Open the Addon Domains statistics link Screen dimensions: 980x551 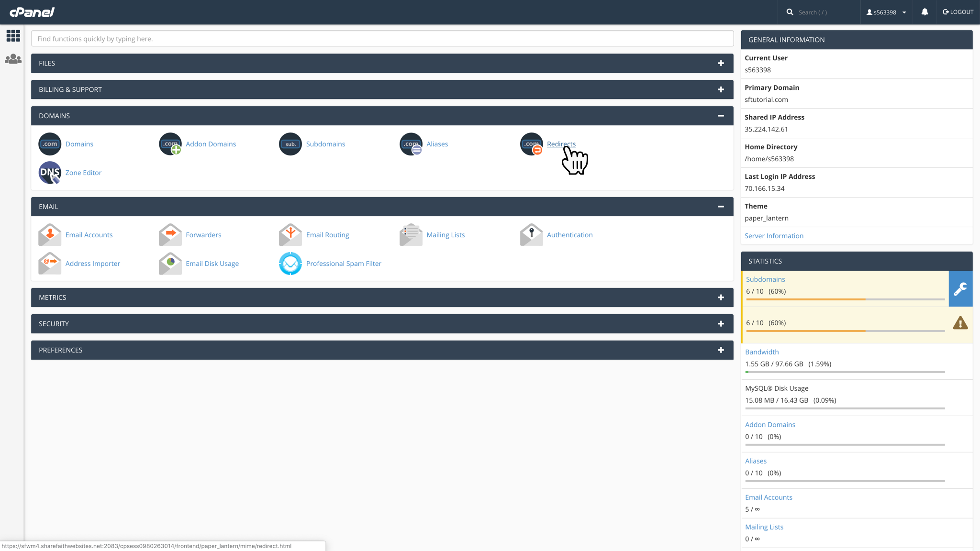pos(770,425)
